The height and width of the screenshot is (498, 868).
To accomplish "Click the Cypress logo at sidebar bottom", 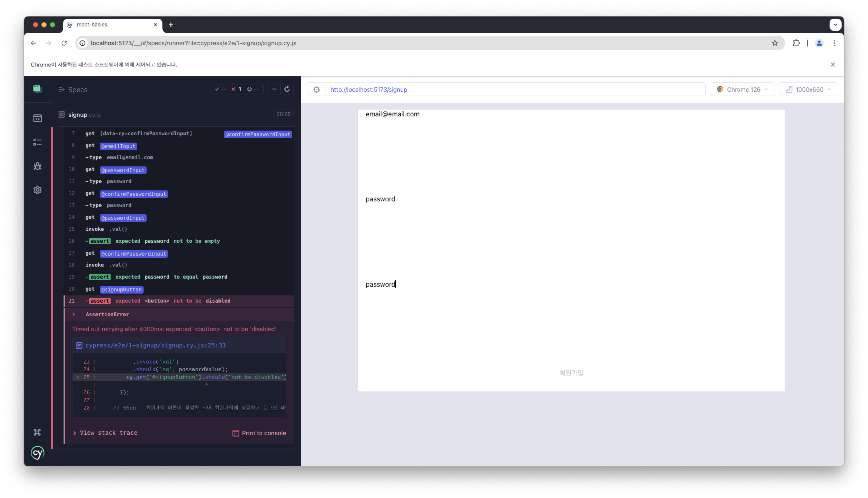I will pos(37,453).
